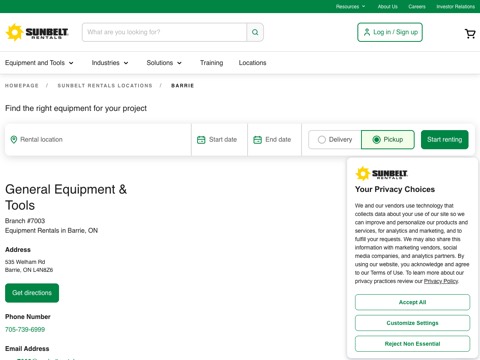The width and height of the screenshot is (480, 360).
Task: Click the Your Privacy Choices heading
Action: pyautogui.click(x=395, y=189)
